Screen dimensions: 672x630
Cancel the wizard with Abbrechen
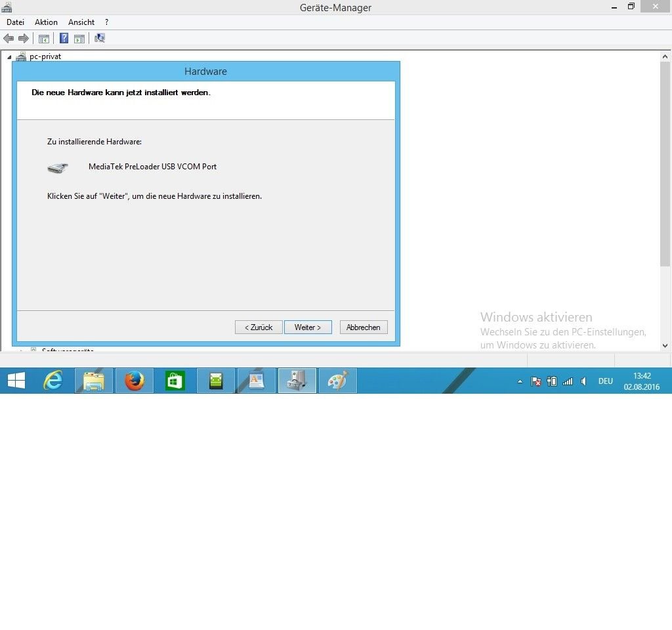(x=364, y=327)
